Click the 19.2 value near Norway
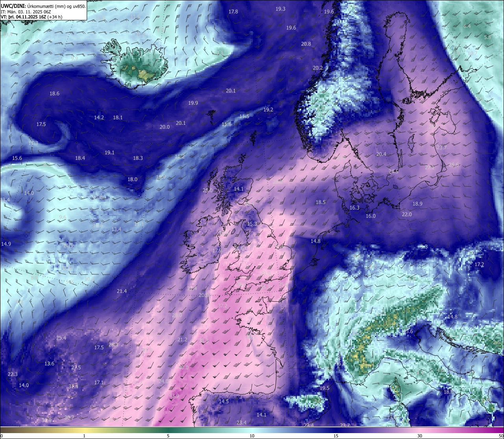Screen dimensions: 504x439 click(268, 110)
